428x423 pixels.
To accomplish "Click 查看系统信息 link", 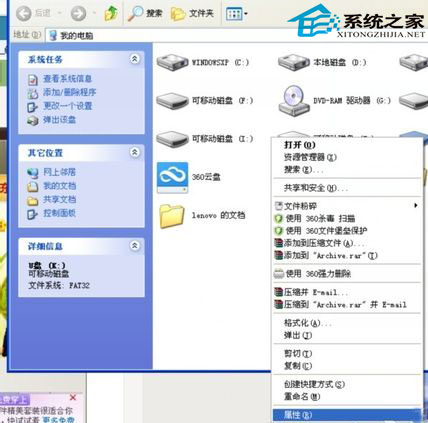I will pos(67,79).
